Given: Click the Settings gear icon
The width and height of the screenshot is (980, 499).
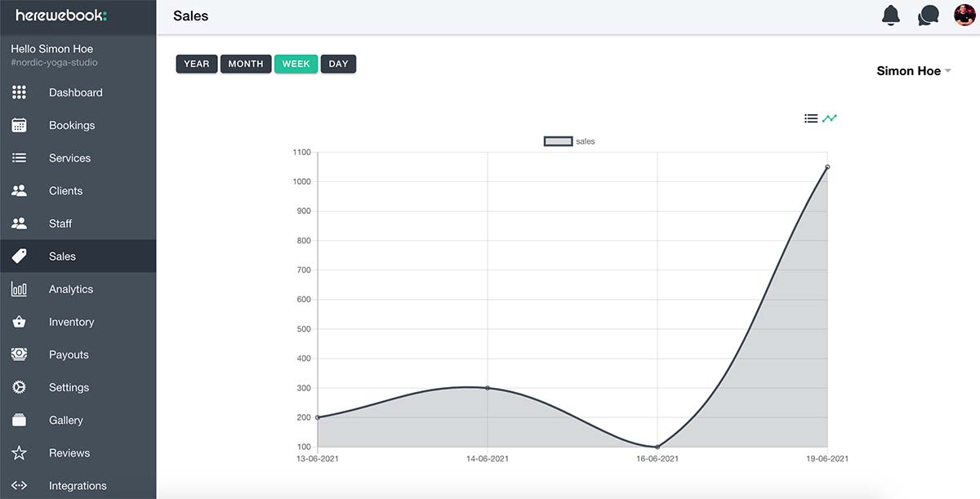Looking at the screenshot, I should click(20, 387).
